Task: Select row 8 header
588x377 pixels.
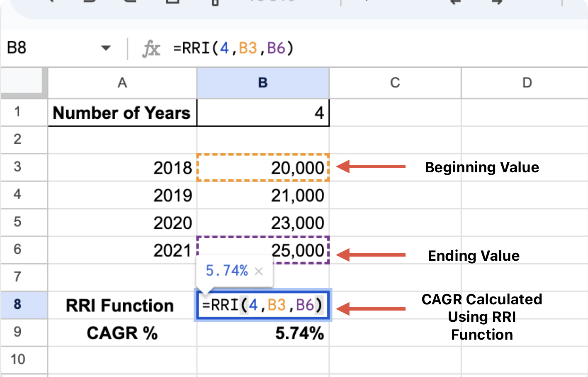Action: (17, 304)
